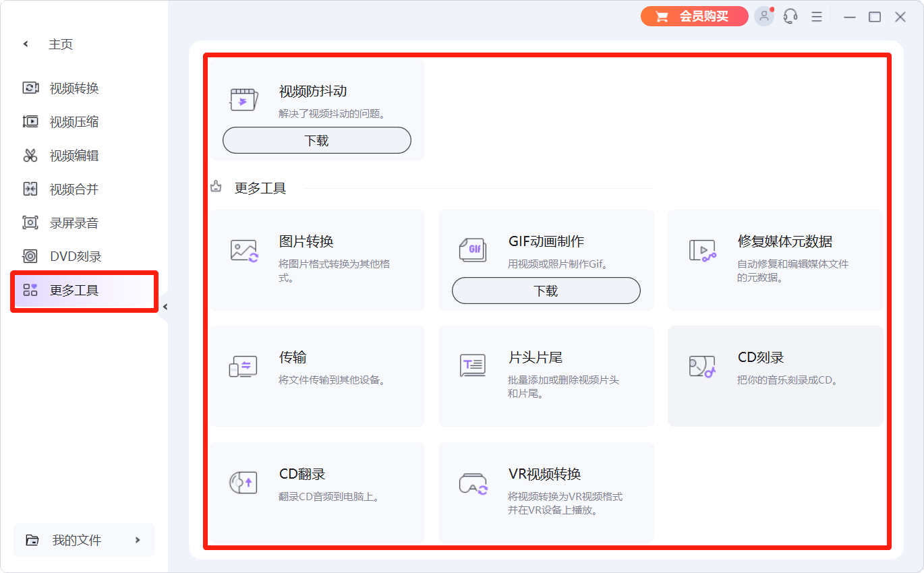
Task: Click description 把你的音乐刻录成CD。
Action: (x=788, y=380)
